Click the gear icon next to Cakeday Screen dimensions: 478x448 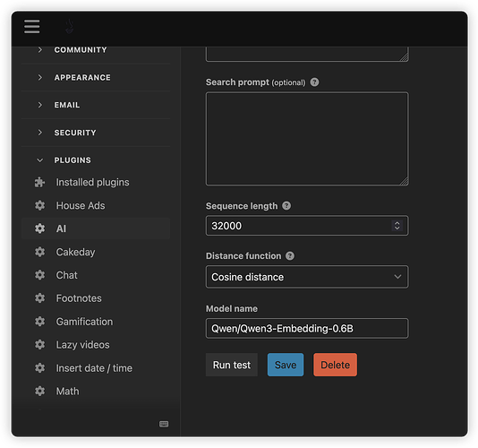39,252
